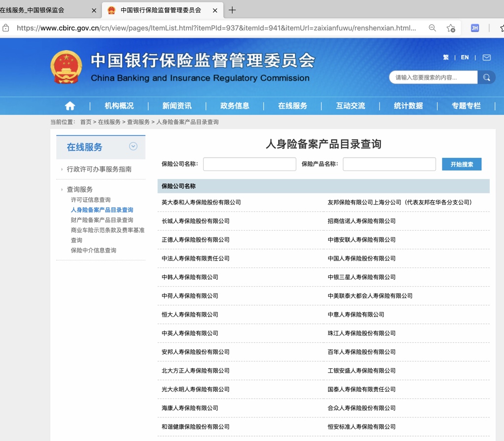Open 人身险备案产品目录查询 in sidebar
This screenshot has width=504, height=441.
coord(102,210)
